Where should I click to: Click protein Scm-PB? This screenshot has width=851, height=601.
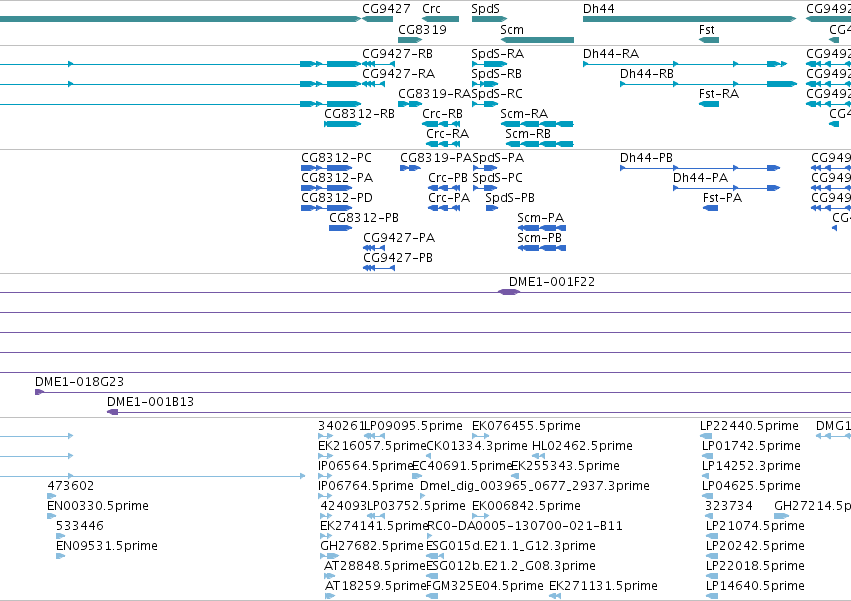542,248
